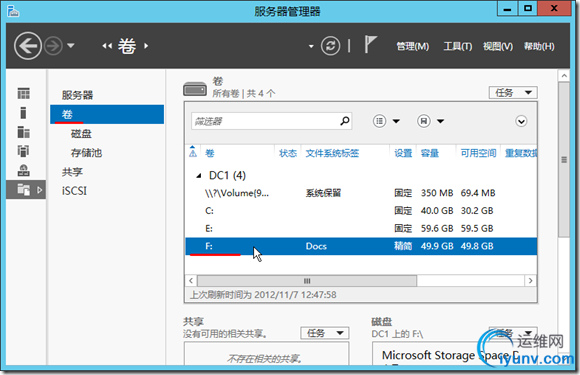Screen dimensions: 580x375
Task: Open the 任务 dropdown under 共享
Action: [324, 333]
